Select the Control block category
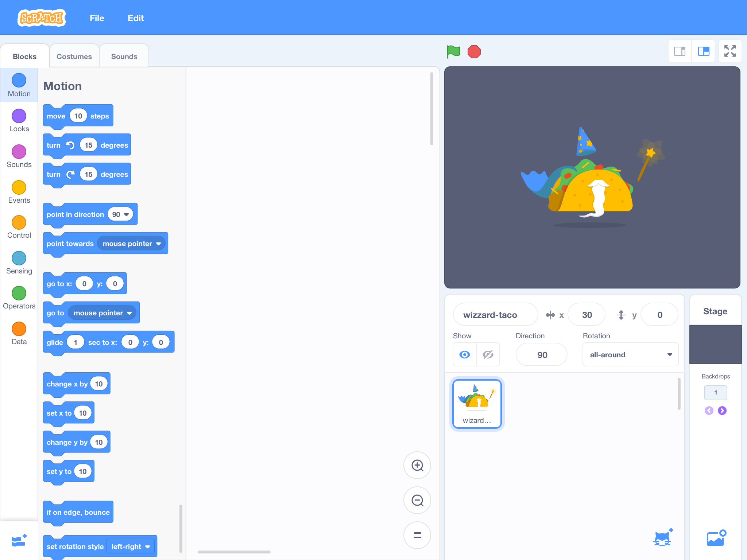This screenshot has height=560, width=747. point(19,225)
